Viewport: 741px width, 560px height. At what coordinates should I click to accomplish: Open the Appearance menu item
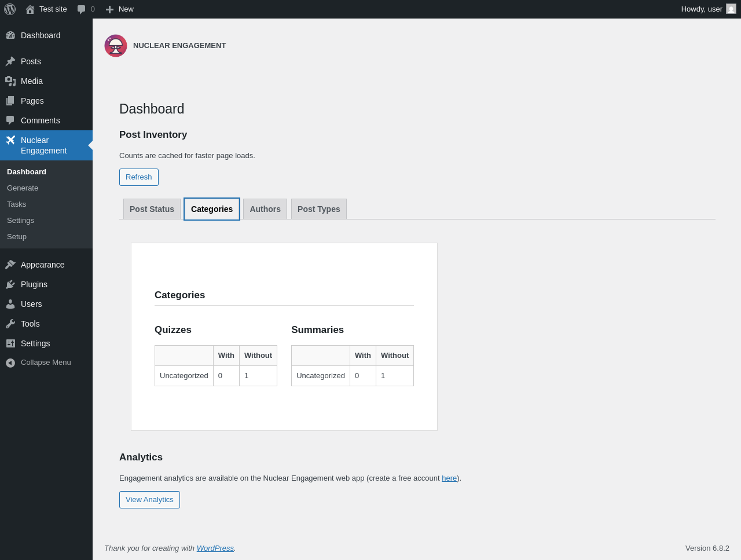click(x=46, y=265)
